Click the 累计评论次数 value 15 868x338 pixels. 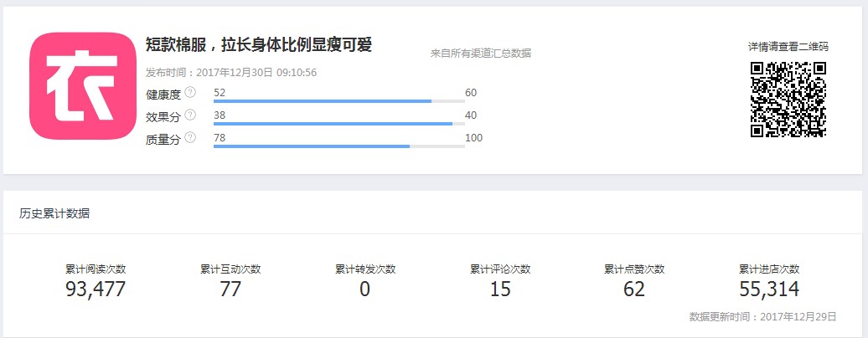[x=500, y=289]
